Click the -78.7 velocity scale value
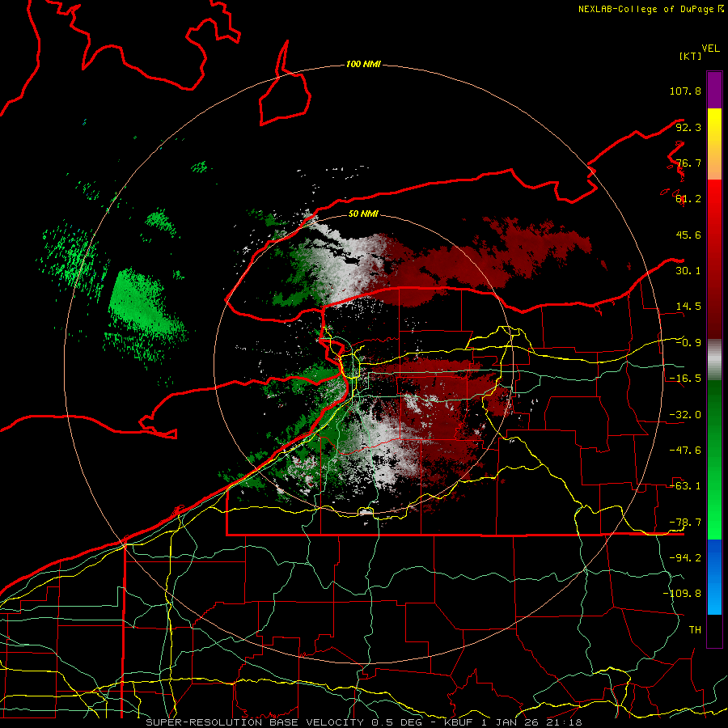Image resolution: width=728 pixels, height=728 pixels. click(x=685, y=523)
